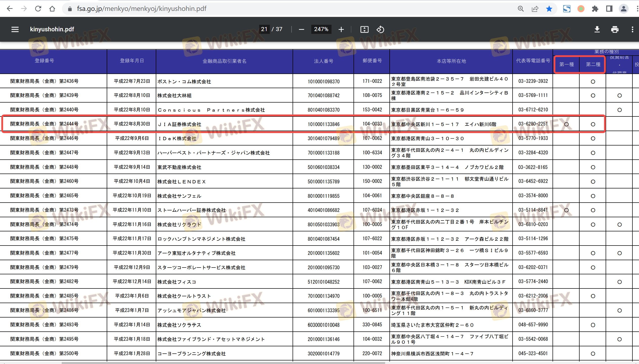Open PDF viewer more actions menu

632,29
